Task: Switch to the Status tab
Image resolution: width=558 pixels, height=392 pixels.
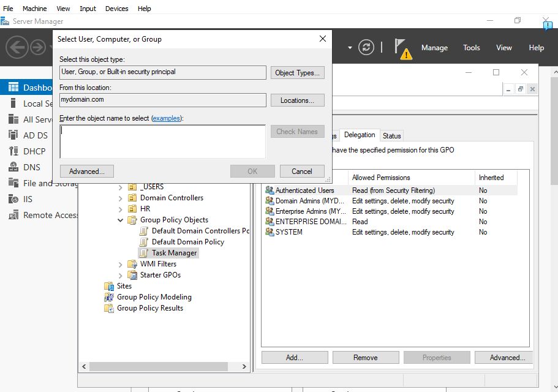Action: (x=391, y=135)
